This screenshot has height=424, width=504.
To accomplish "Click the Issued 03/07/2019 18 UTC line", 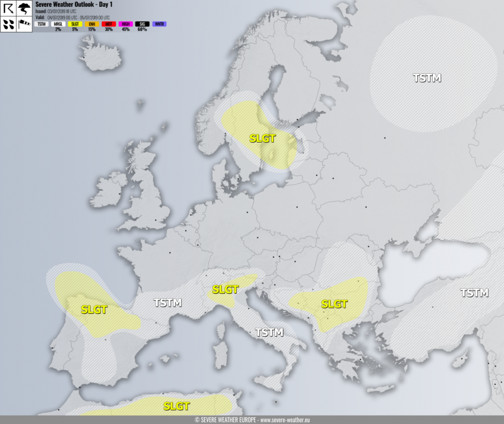I will [55, 12].
